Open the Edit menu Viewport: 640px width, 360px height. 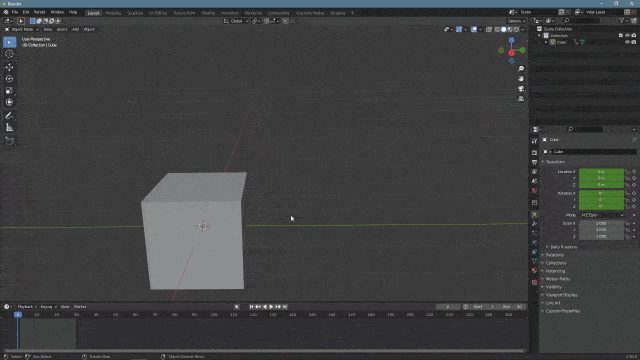point(26,12)
